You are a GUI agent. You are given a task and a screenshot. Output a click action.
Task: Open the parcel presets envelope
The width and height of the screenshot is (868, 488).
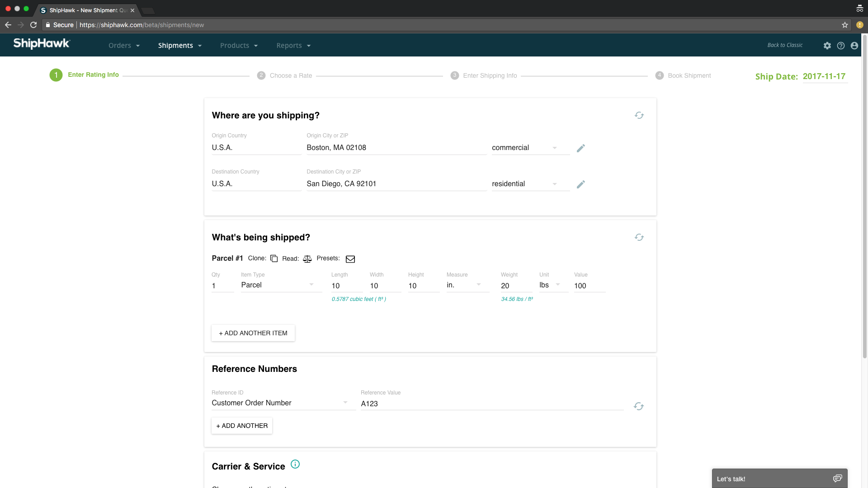[350, 259]
